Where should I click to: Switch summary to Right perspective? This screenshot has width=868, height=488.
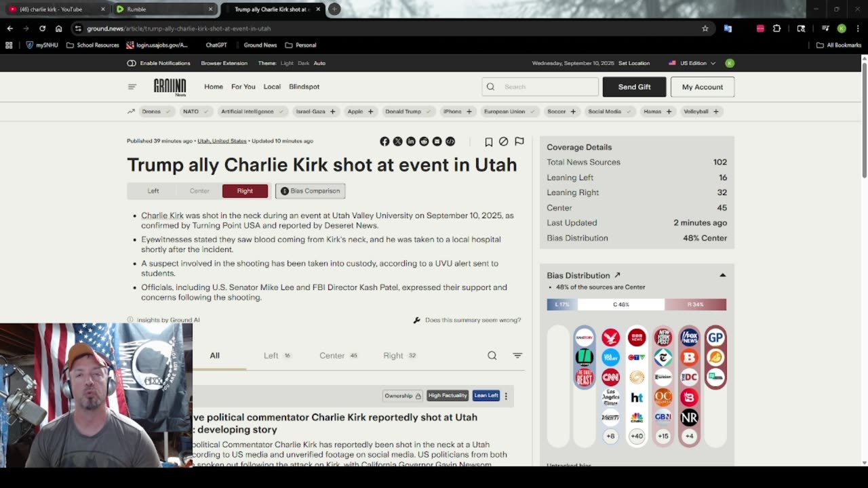click(245, 191)
